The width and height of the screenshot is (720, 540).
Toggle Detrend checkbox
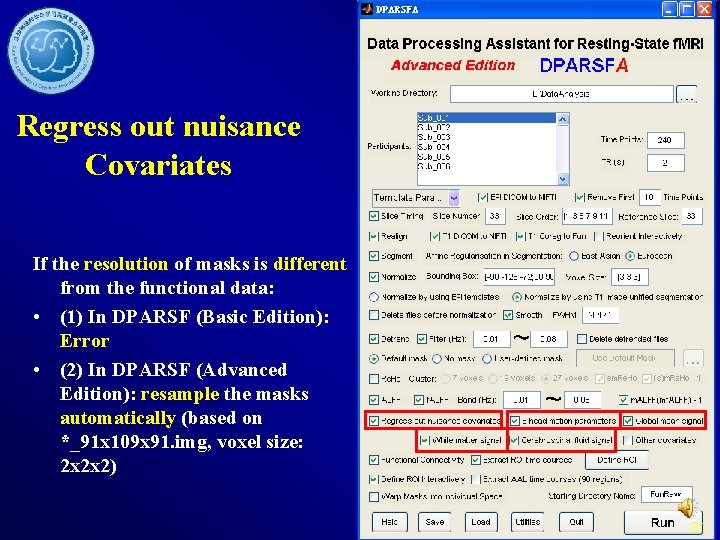click(374, 339)
